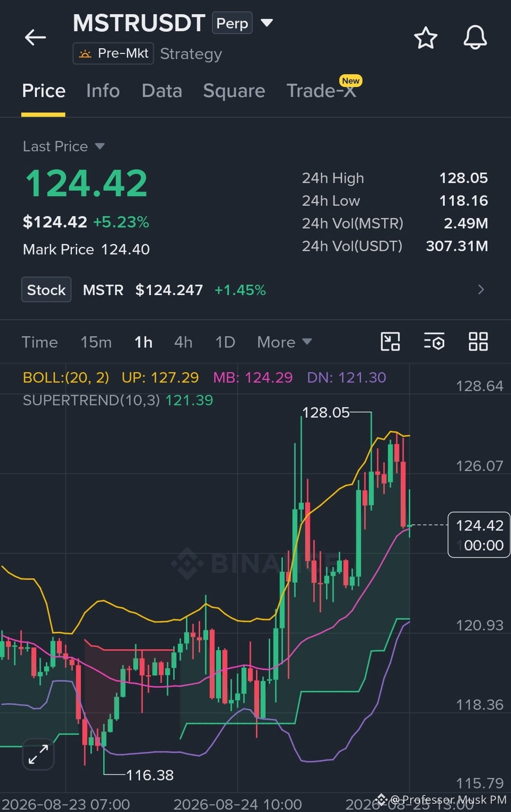This screenshot has width=511, height=812.
Task: Open the Data tab
Action: click(x=162, y=91)
